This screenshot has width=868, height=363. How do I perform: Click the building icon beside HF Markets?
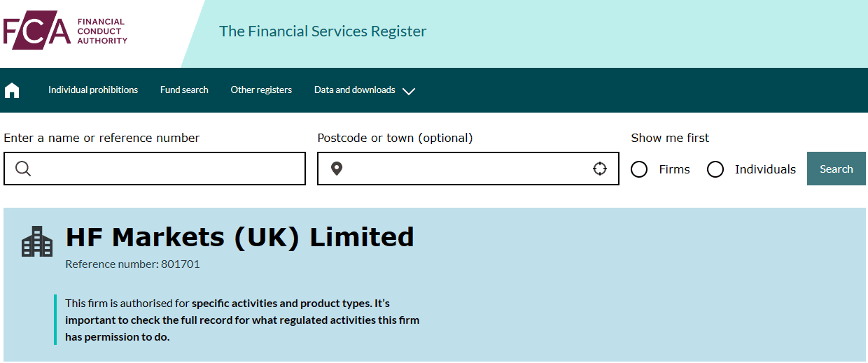coord(37,241)
